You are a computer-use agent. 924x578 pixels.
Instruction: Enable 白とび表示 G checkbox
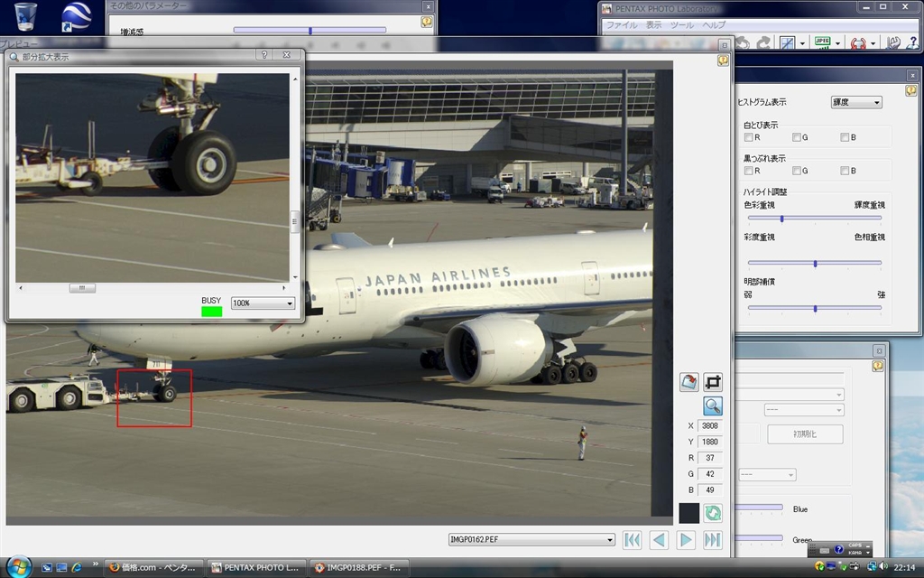(x=797, y=137)
